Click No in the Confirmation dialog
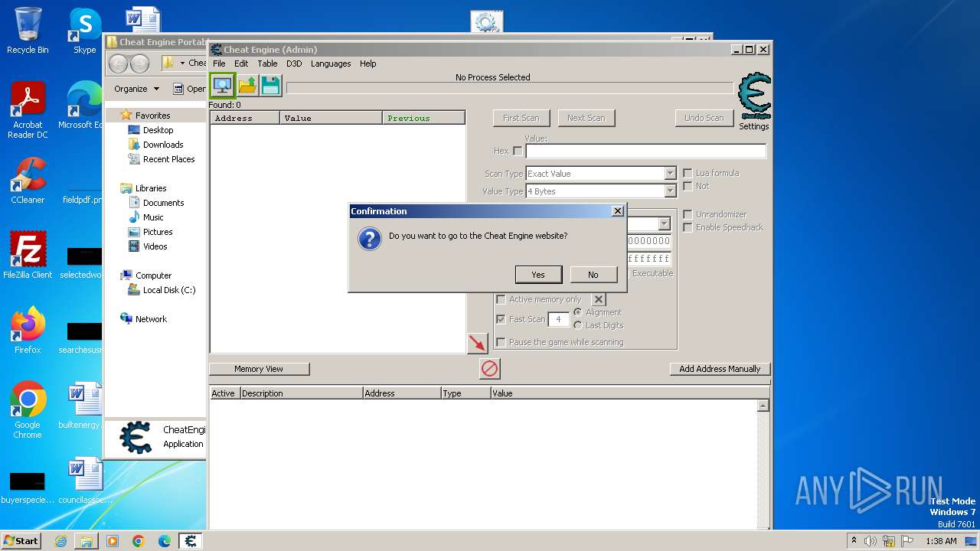This screenshot has width=980, height=551. pos(593,275)
